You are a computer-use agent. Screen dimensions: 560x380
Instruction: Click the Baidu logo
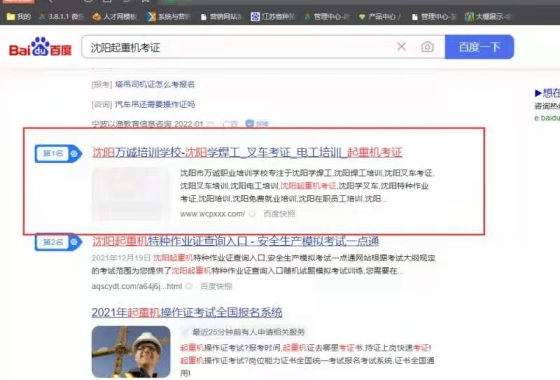(40, 47)
